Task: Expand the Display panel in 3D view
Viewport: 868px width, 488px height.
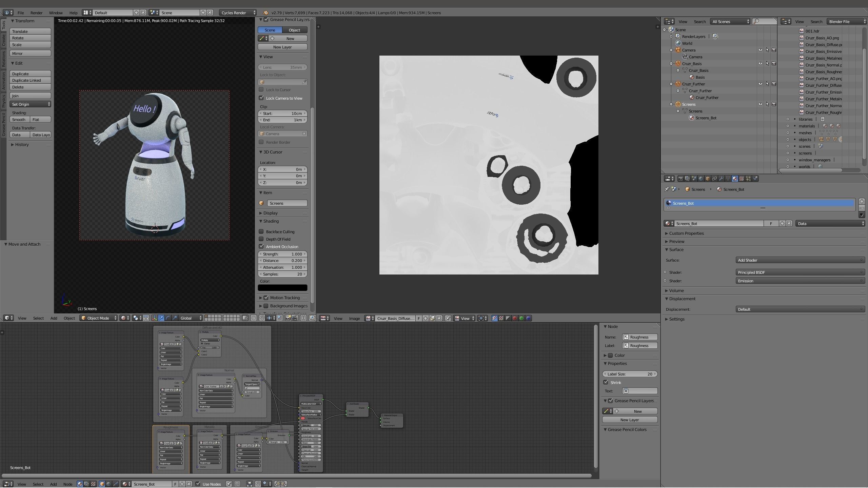Action: click(270, 213)
